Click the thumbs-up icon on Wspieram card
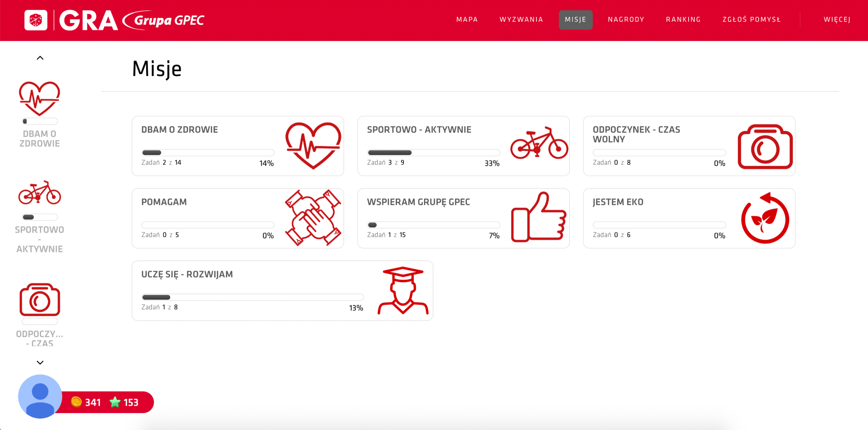Image resolution: width=868 pixels, height=430 pixels. (x=538, y=217)
